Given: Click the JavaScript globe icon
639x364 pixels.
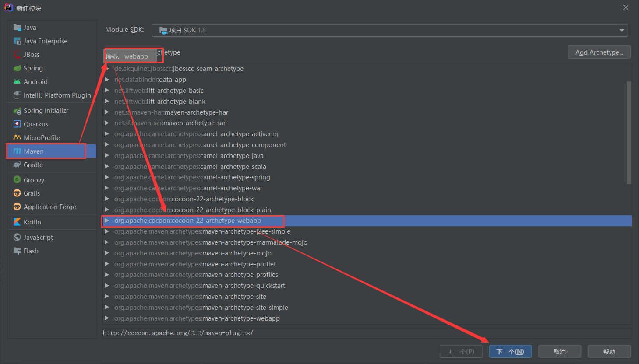Looking at the screenshot, I should pos(17,238).
